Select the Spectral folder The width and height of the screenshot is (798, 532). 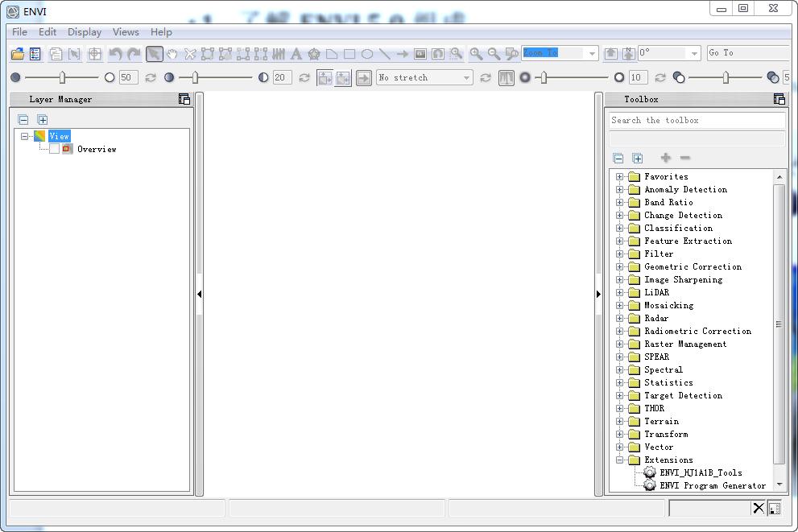[664, 369]
